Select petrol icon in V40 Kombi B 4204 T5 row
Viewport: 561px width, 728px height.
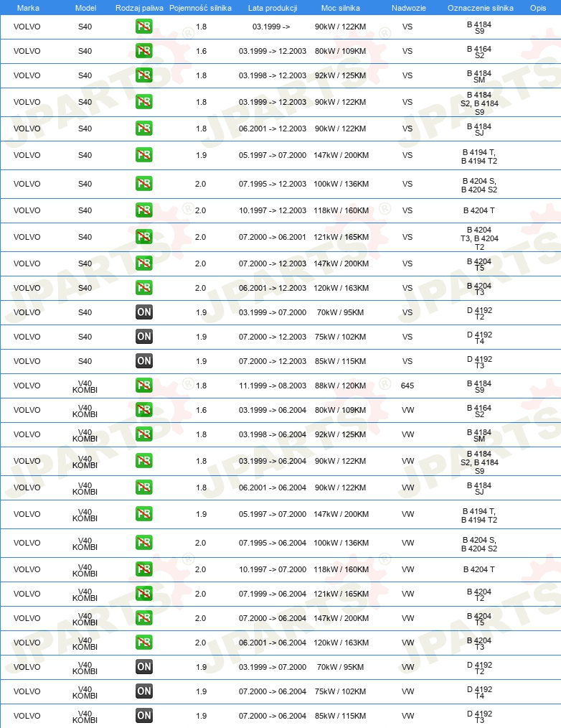144,618
